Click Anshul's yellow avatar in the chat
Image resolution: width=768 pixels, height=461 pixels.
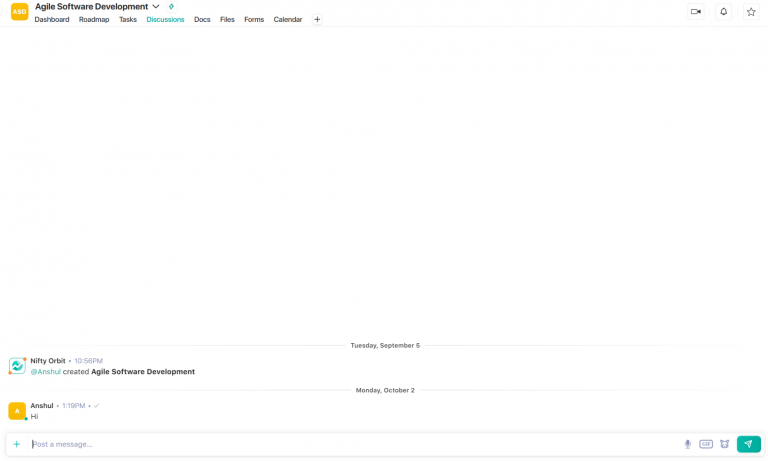(x=17, y=411)
